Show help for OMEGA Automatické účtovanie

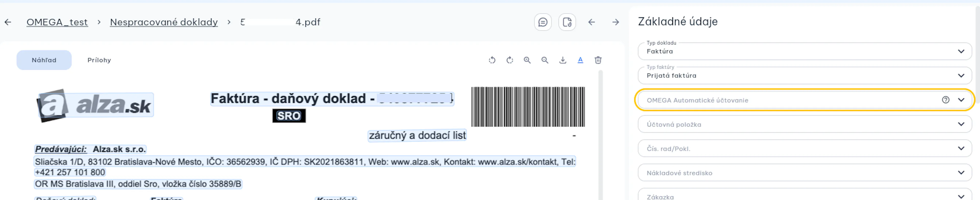[946, 100]
